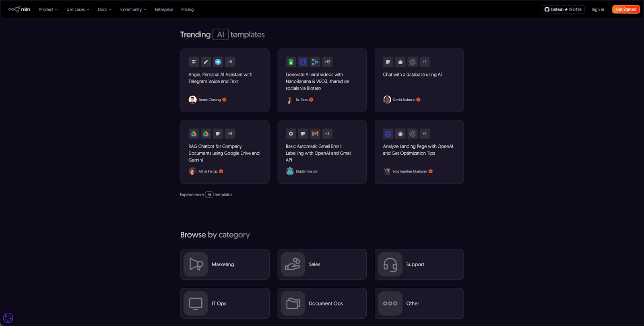The width and height of the screenshot is (644, 326).
Task: Click the Google Sheets icon in viral videos card
Action: (291, 62)
